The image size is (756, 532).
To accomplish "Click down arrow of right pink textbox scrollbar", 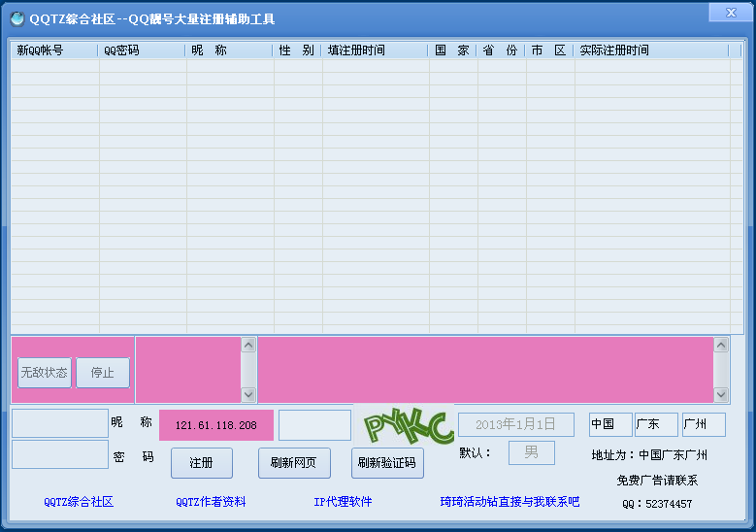I will tap(721, 394).
